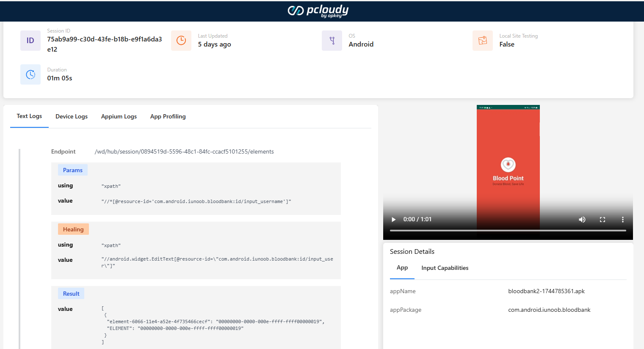Click the OS branch icon

(332, 41)
